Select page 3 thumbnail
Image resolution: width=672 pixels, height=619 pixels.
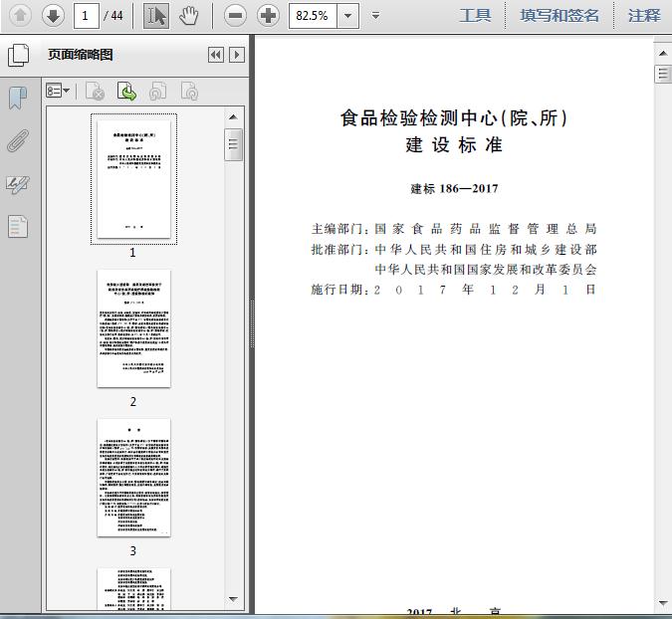[133, 478]
